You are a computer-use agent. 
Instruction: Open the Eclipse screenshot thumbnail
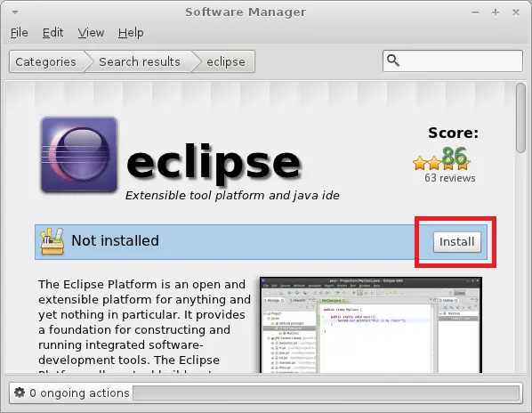[371, 325]
